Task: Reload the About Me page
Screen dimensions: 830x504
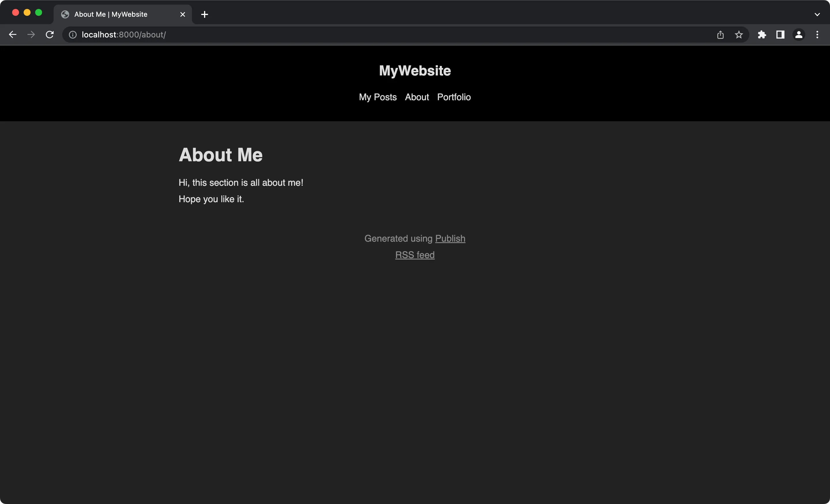Action: click(50, 34)
